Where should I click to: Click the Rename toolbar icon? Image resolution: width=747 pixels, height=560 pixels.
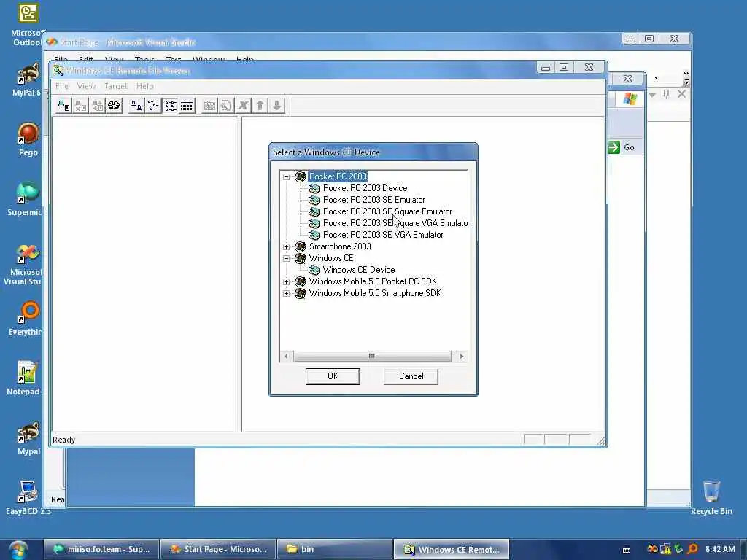pos(226,105)
